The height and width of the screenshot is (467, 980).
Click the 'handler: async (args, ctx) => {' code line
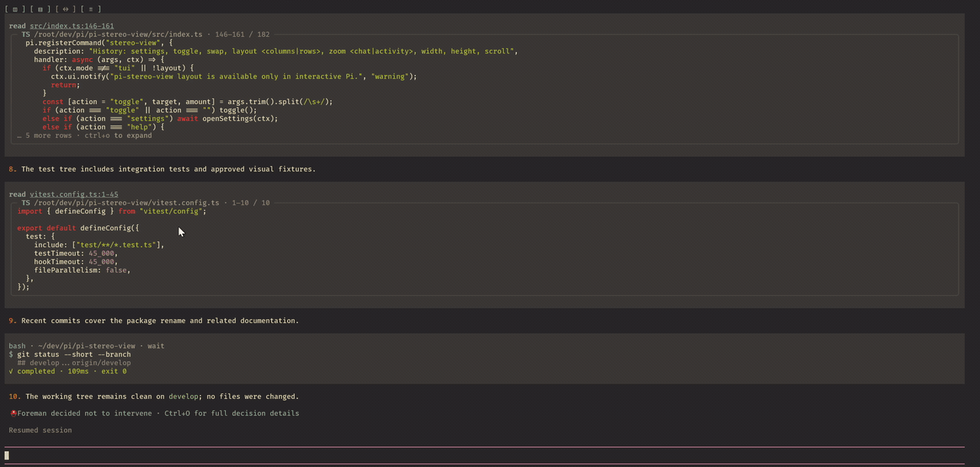99,60
